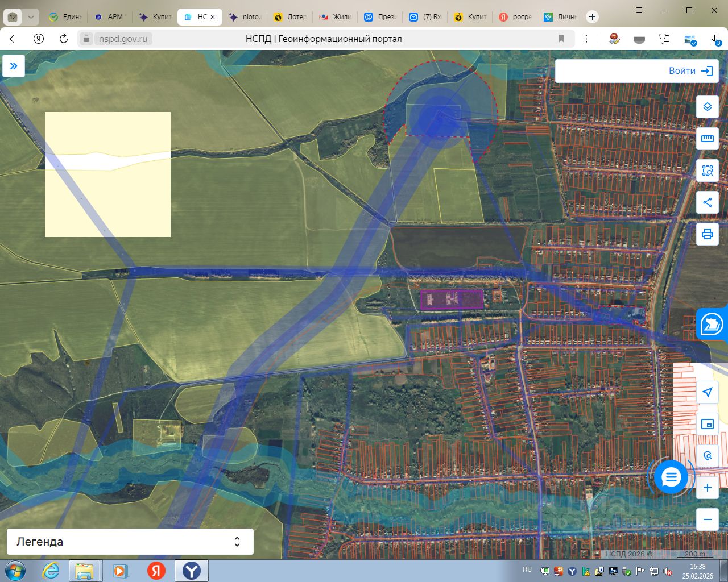
Task: Open the Windows Start menu
Action: tap(15, 571)
